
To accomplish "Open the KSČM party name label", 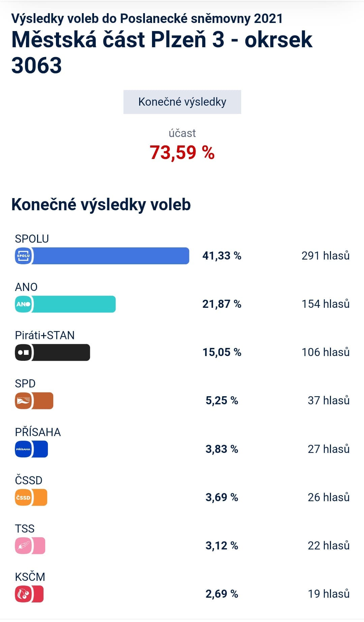I will [x=30, y=577].
